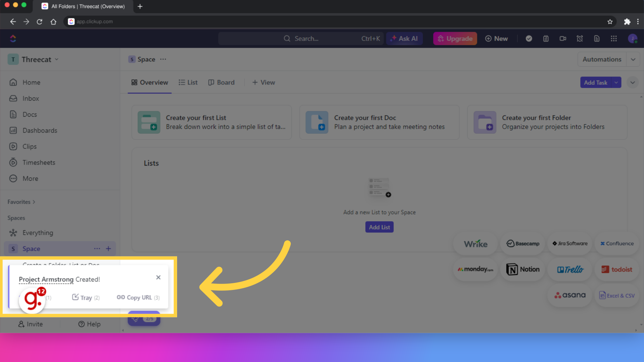
Task: Click the collapse chevron beside Add Task
Action: 633,82
